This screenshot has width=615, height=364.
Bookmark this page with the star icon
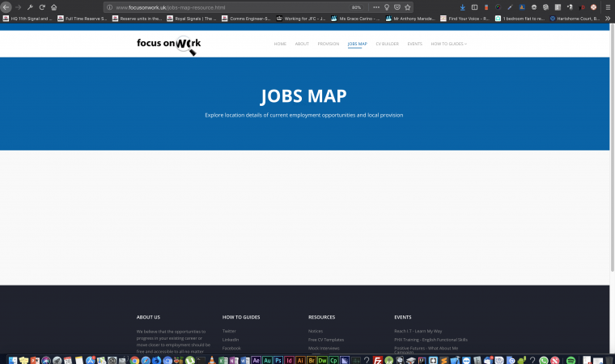pos(408,7)
